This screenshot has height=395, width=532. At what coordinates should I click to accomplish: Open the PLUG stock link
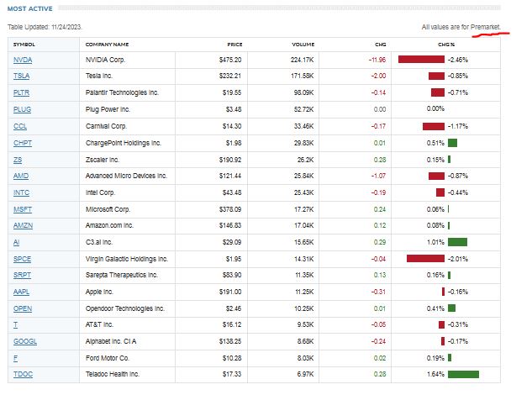(x=22, y=109)
